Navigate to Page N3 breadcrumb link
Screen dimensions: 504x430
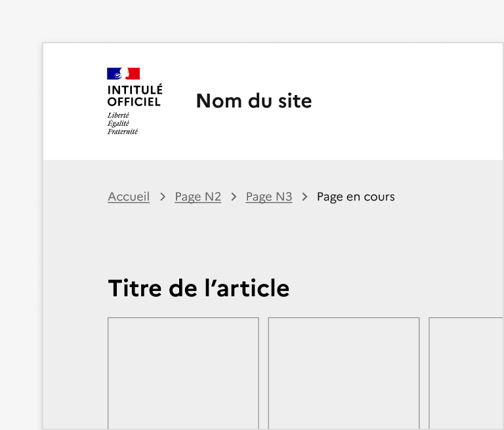269,197
